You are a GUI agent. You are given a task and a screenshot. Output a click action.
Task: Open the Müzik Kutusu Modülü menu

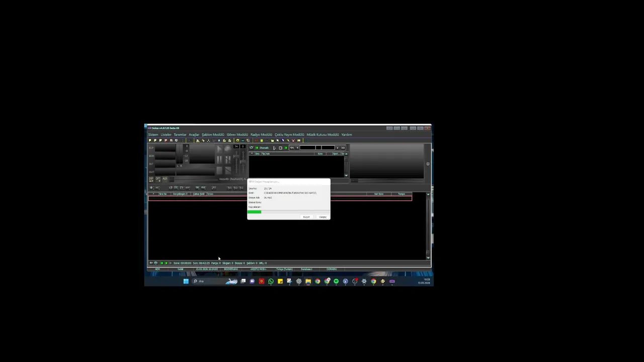(x=323, y=135)
